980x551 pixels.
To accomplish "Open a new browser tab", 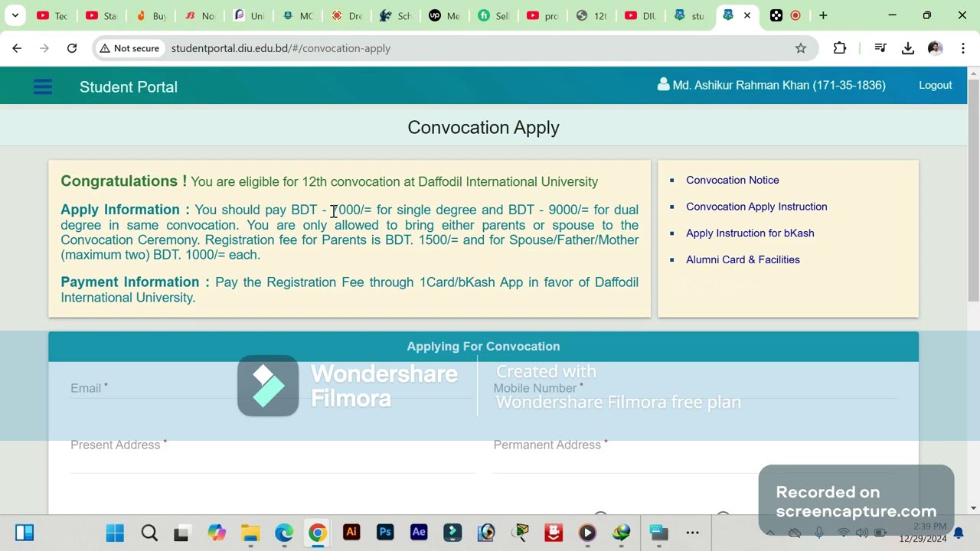I will pos(823,15).
